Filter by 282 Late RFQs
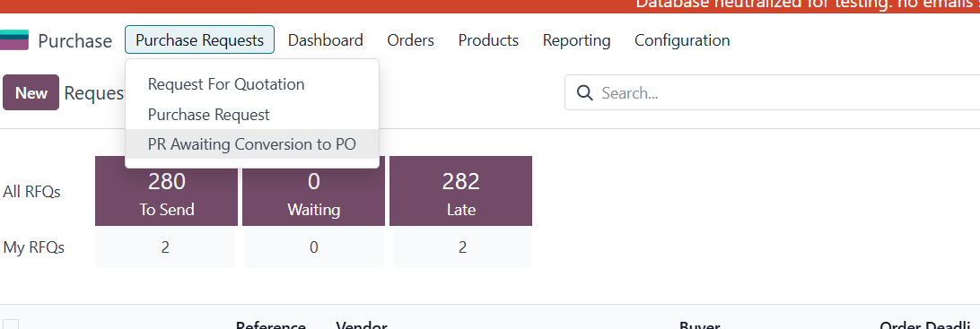 460,191
